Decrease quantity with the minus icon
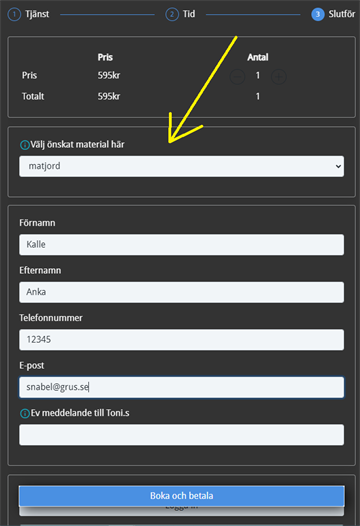The image size is (360, 526). [237, 77]
